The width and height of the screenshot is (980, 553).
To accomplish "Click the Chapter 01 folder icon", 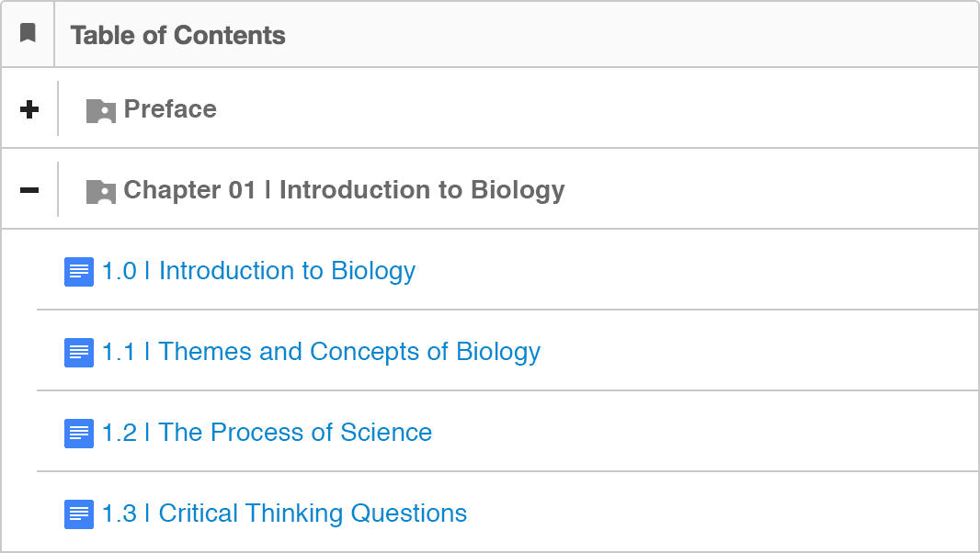I will click(100, 191).
